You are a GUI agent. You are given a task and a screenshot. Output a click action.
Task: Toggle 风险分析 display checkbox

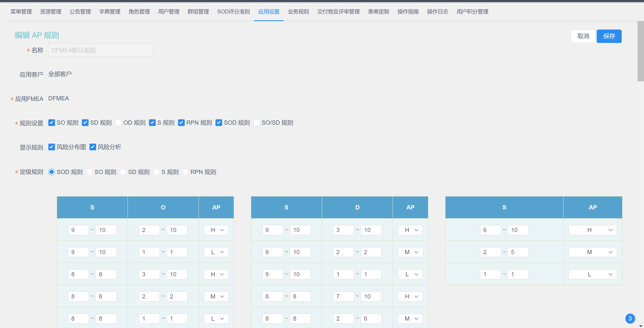point(92,147)
